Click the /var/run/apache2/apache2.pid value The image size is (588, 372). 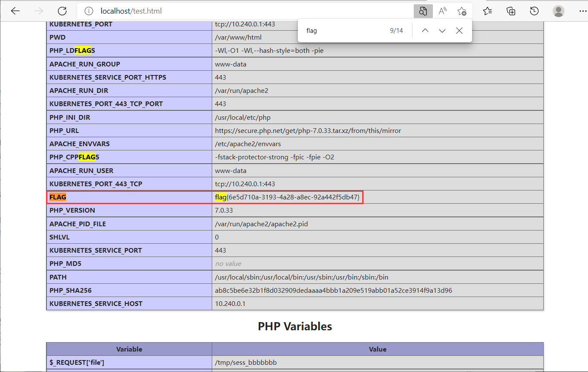pos(262,224)
